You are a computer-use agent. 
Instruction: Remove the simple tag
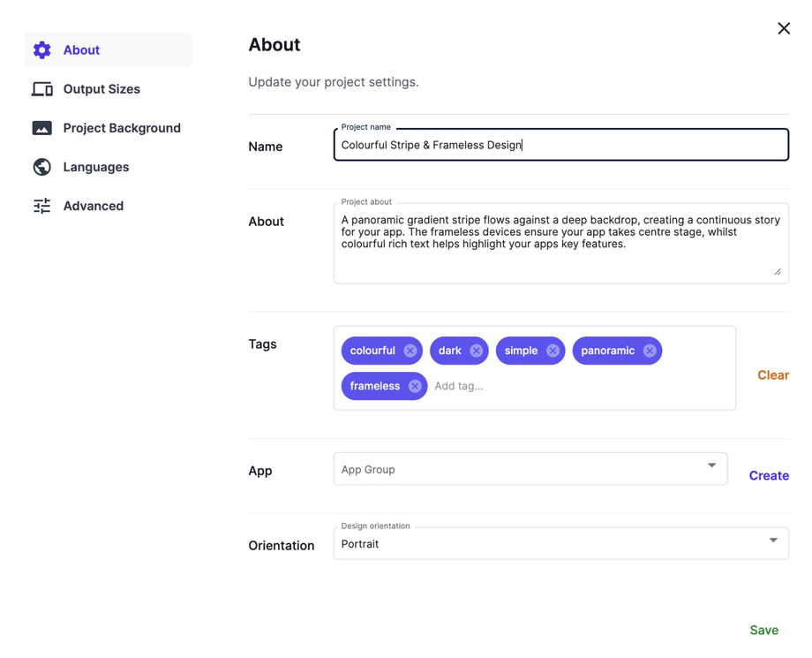coord(553,351)
